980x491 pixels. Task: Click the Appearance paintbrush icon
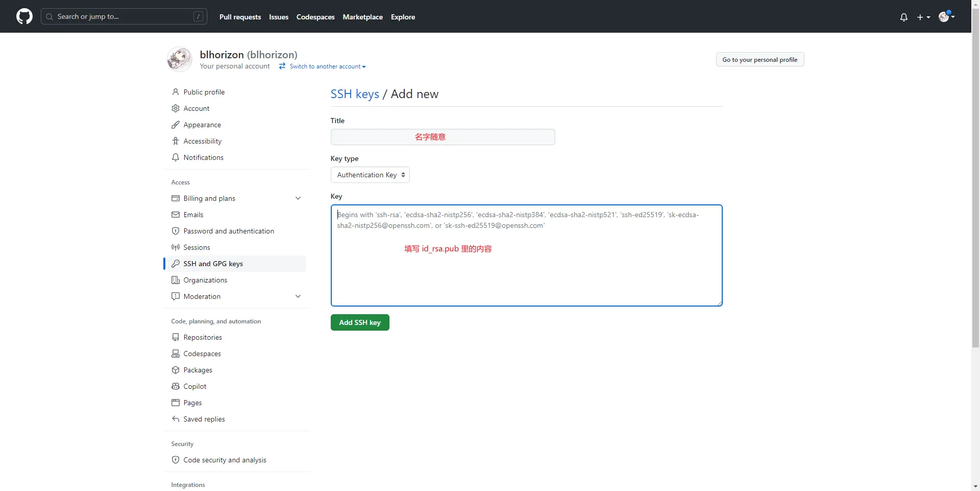pos(176,125)
